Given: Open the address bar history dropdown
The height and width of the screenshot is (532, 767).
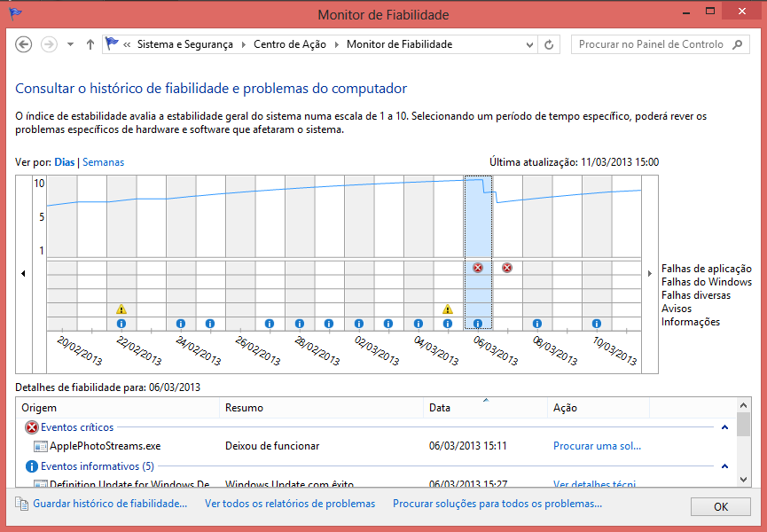Looking at the screenshot, I should coord(532,44).
